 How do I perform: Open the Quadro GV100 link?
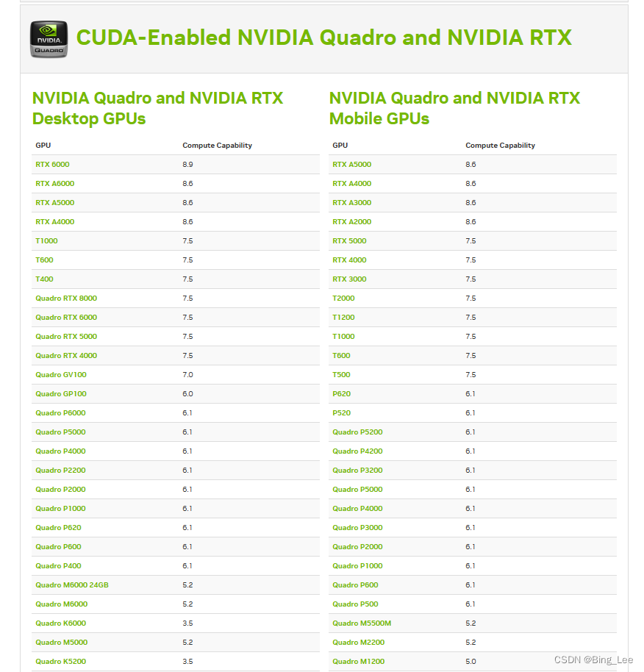(61, 375)
